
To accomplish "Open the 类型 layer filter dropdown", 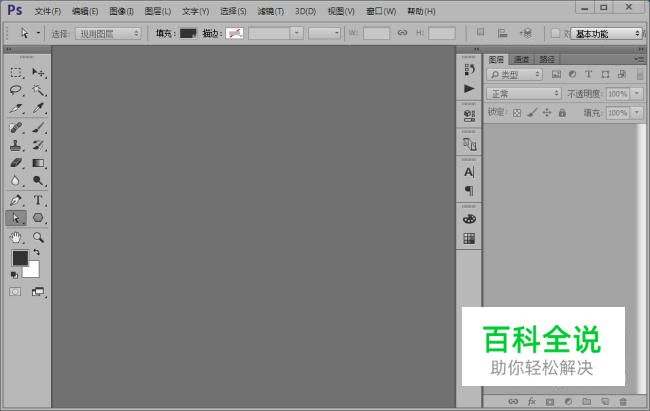I will [x=514, y=75].
